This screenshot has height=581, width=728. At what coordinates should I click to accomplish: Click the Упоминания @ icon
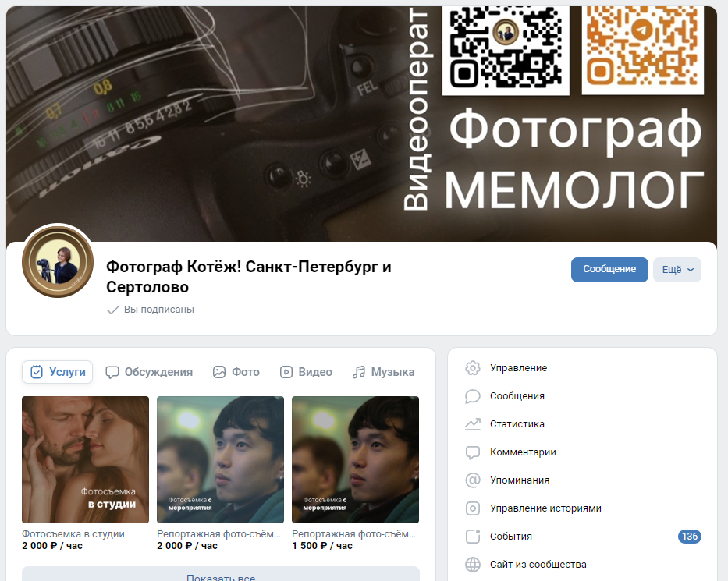tap(472, 480)
